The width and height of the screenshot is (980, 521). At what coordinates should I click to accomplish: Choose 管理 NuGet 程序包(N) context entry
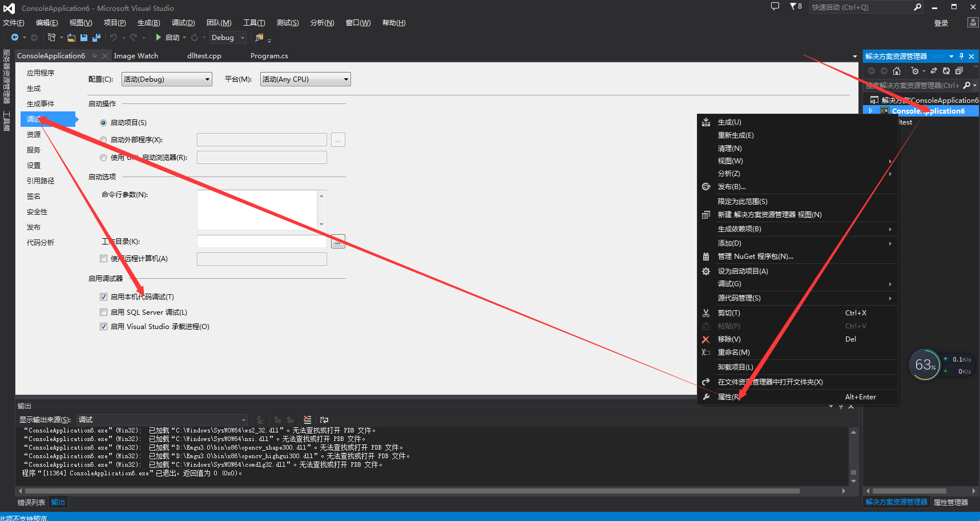(798, 257)
